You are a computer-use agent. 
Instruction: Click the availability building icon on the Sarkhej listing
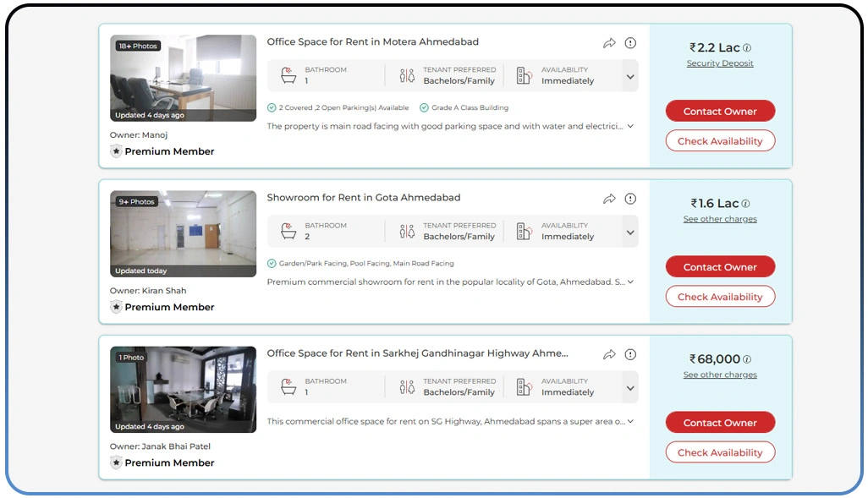pos(524,386)
